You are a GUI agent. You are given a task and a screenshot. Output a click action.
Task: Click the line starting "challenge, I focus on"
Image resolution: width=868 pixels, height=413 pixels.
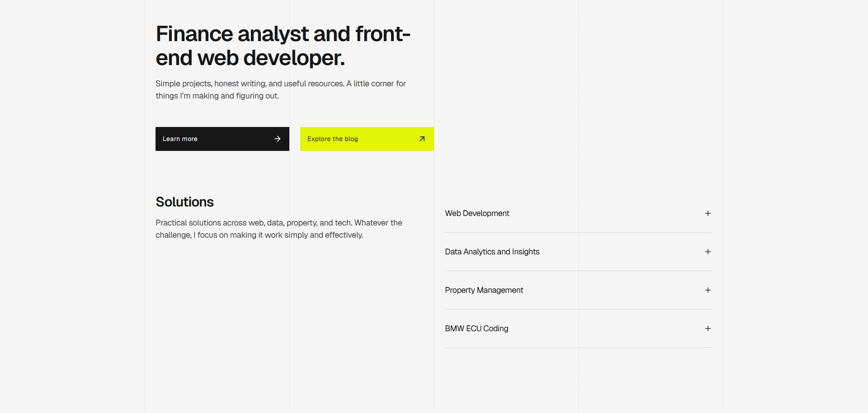tap(259, 235)
